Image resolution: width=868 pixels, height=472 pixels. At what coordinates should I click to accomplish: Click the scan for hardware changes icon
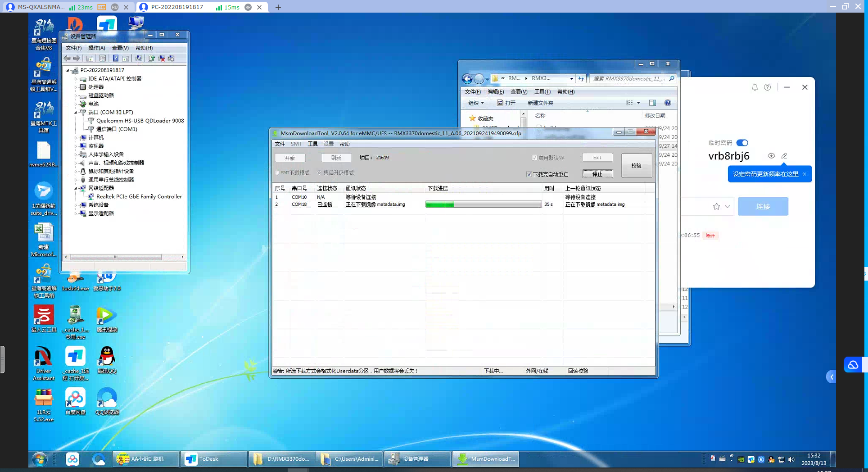click(x=139, y=58)
